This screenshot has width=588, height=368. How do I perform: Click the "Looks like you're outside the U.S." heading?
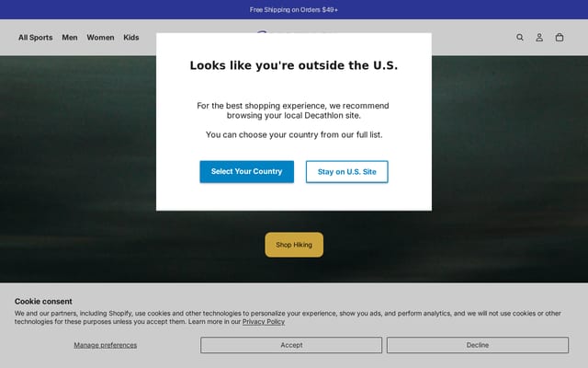[294, 65]
